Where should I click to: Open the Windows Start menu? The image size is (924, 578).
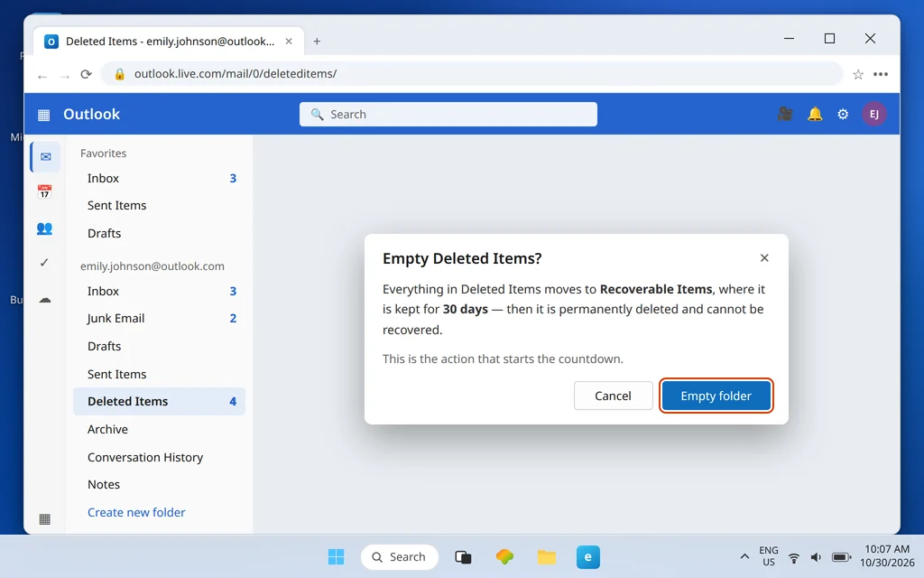[336, 556]
